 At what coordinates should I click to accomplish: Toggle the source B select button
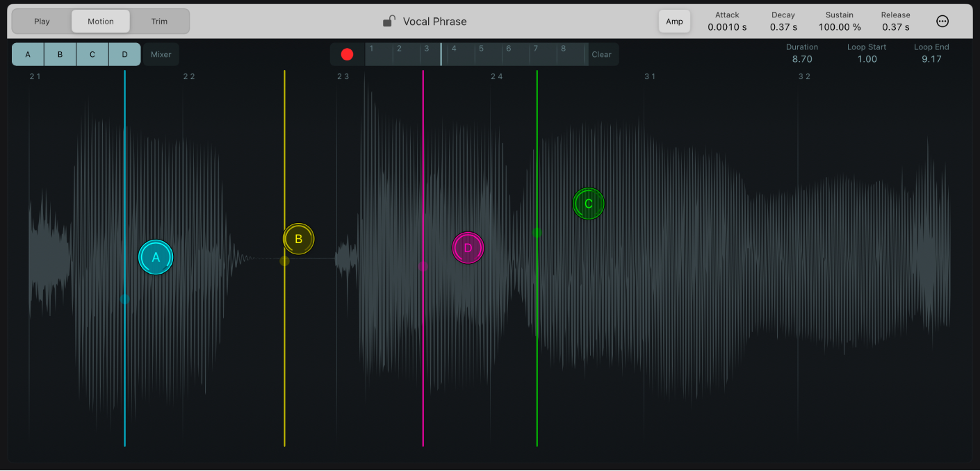pyautogui.click(x=60, y=53)
